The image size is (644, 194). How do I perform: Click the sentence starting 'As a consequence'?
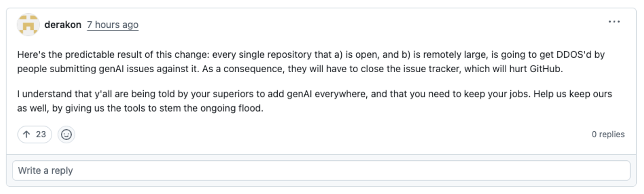382,69
